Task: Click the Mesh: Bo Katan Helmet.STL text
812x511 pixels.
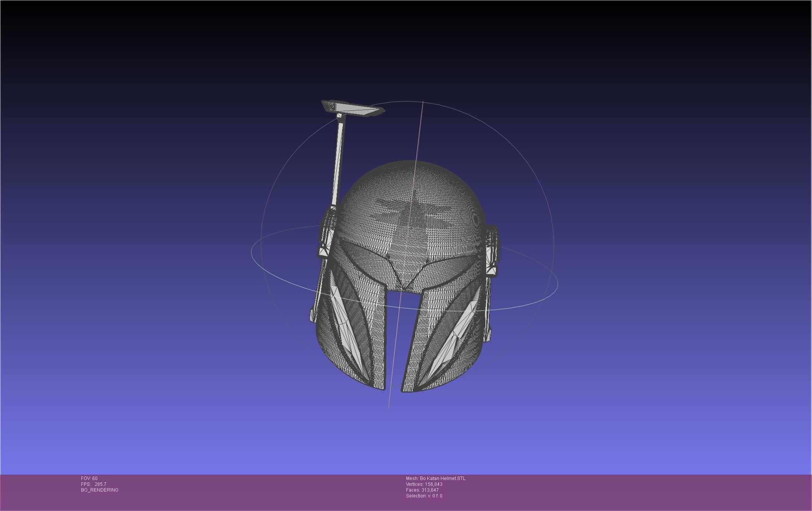Action: [435, 478]
